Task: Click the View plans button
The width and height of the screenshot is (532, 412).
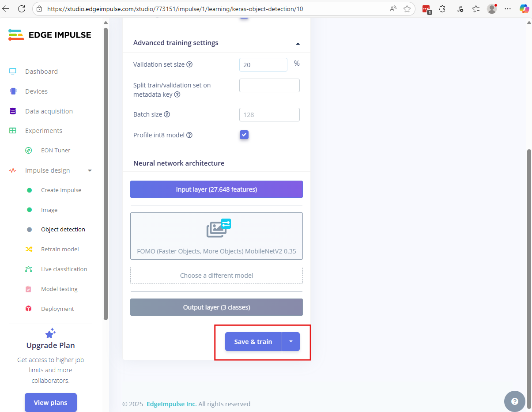Action: (x=51, y=402)
